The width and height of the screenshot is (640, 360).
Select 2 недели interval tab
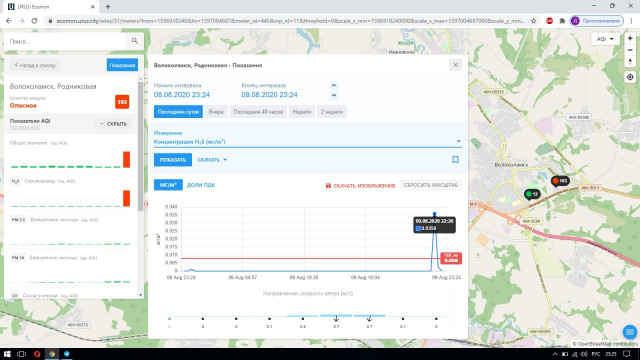332,111
